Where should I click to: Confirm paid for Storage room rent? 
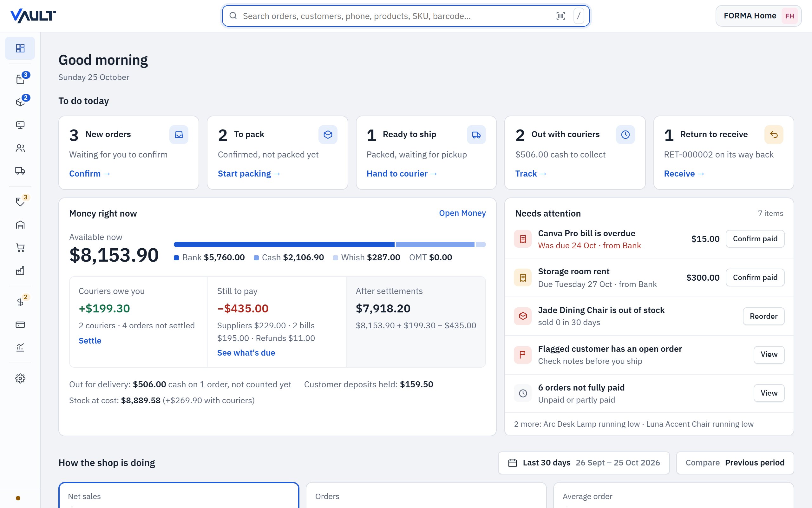coord(755,277)
